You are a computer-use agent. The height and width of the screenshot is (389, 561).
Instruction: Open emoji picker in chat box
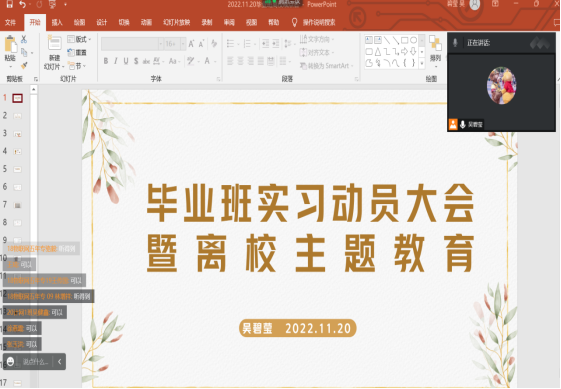pyautogui.click(x=10, y=361)
